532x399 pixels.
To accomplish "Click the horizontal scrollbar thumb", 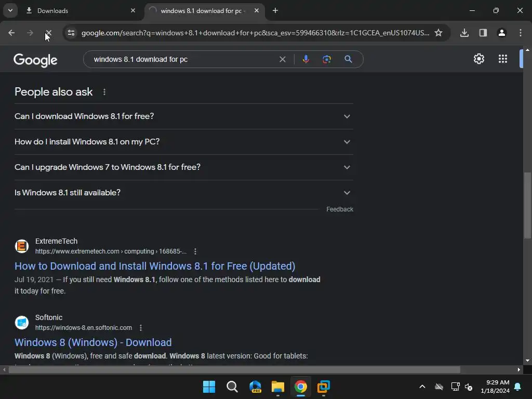I will point(234,370).
